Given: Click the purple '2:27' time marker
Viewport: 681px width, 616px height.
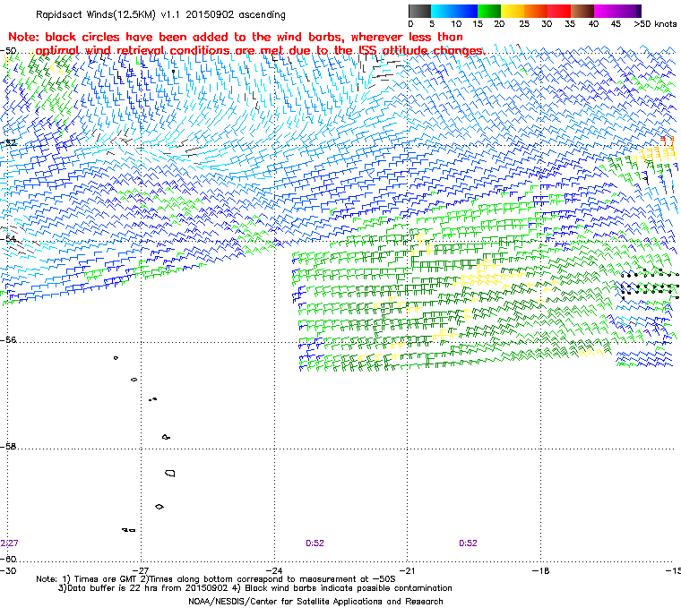Looking at the screenshot, I should pyautogui.click(x=9, y=543).
